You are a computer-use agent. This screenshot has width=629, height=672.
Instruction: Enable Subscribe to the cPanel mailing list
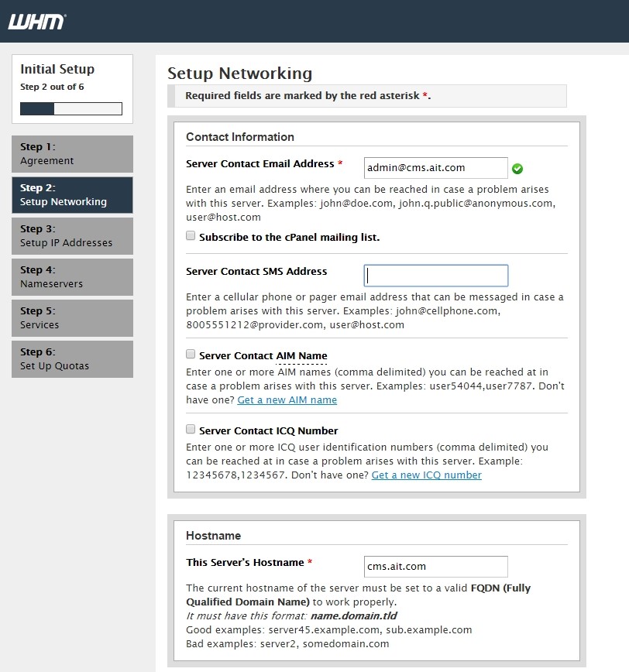[x=191, y=236]
